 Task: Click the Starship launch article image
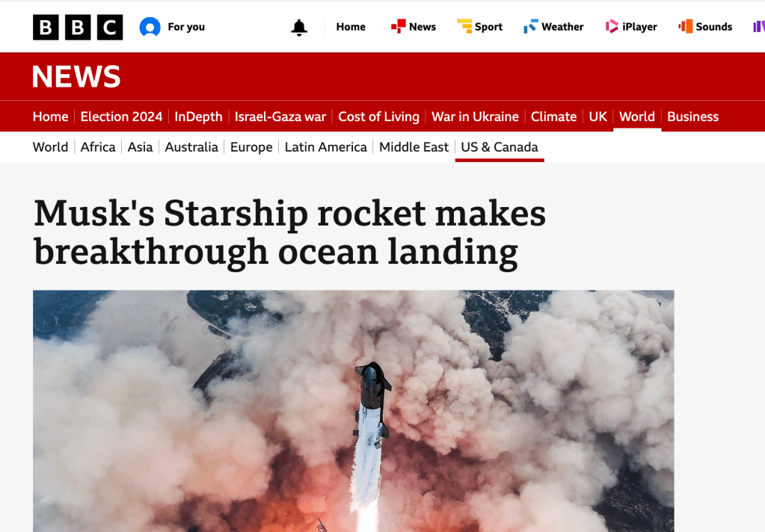click(354, 411)
